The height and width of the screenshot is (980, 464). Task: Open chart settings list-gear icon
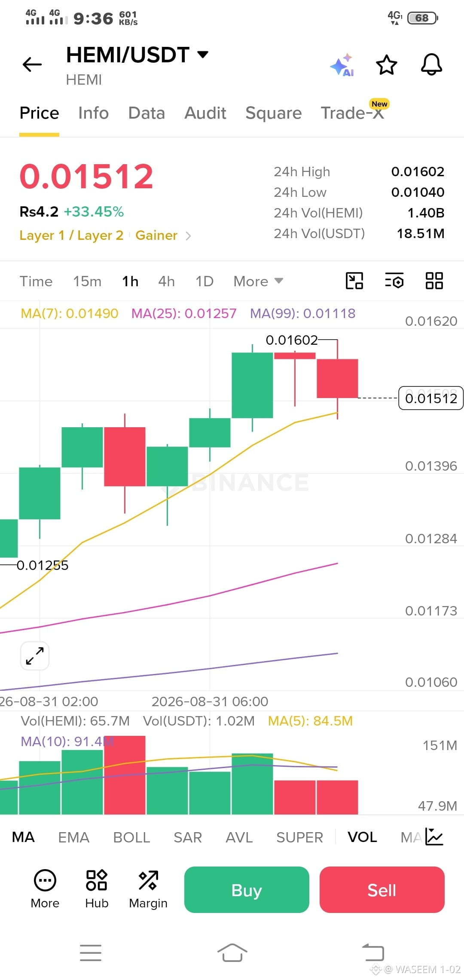click(x=394, y=281)
